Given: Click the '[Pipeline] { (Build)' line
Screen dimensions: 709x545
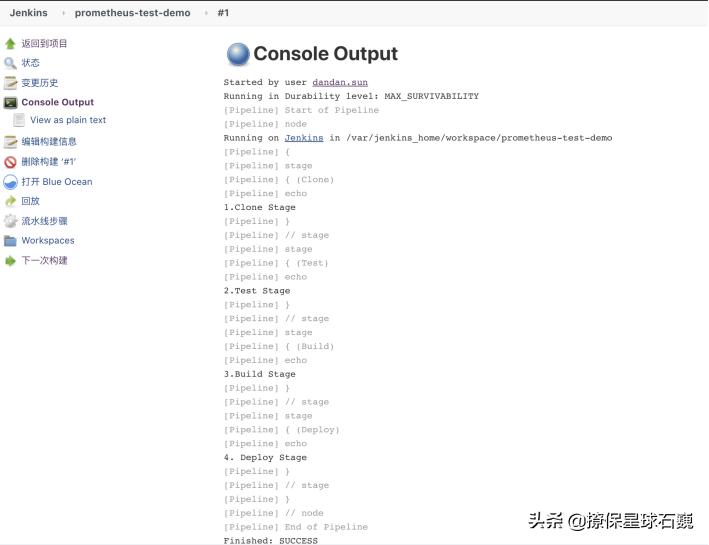Looking at the screenshot, I should pyautogui.click(x=279, y=346).
